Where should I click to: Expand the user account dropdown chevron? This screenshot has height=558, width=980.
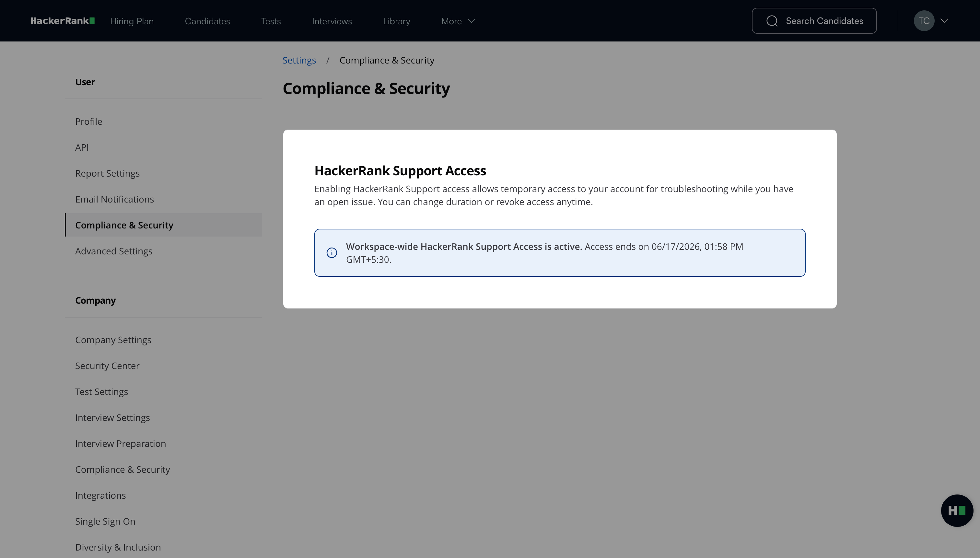tap(944, 21)
